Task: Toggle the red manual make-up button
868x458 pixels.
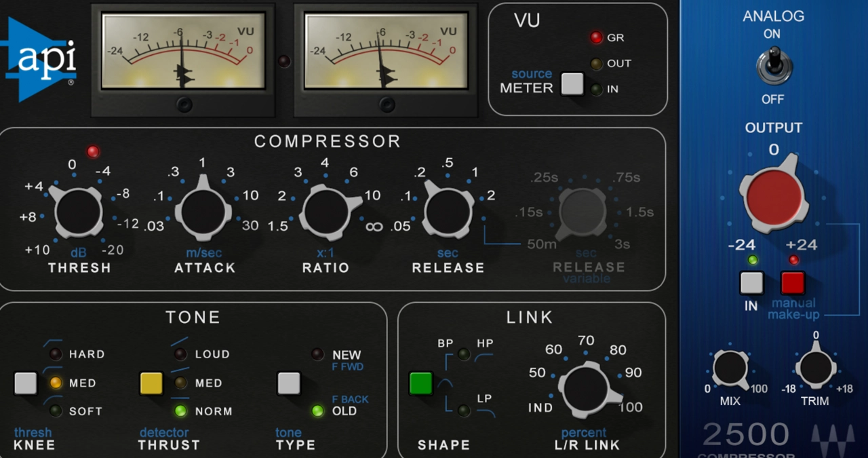Action: pos(793,282)
